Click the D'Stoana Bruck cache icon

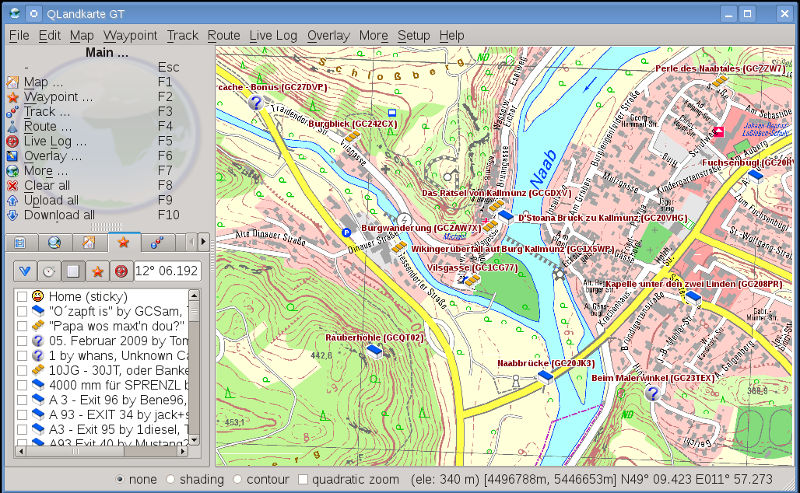(x=506, y=216)
